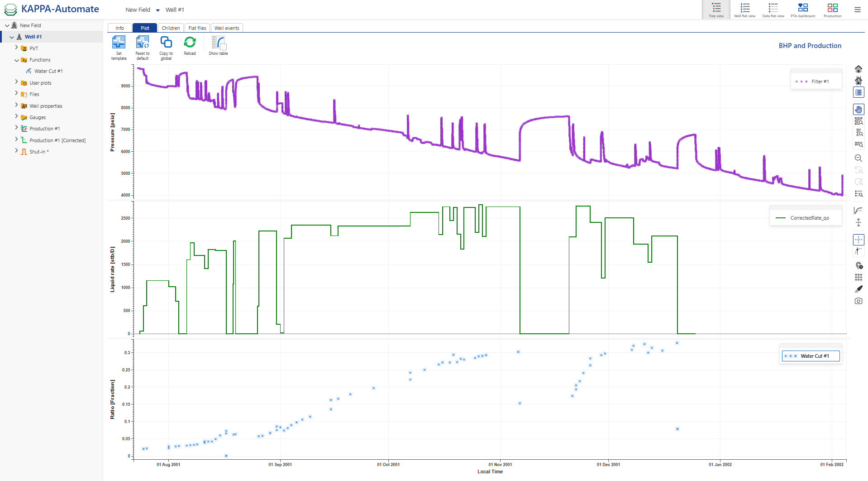
Task: Expand the PVT folder
Action: coord(17,48)
